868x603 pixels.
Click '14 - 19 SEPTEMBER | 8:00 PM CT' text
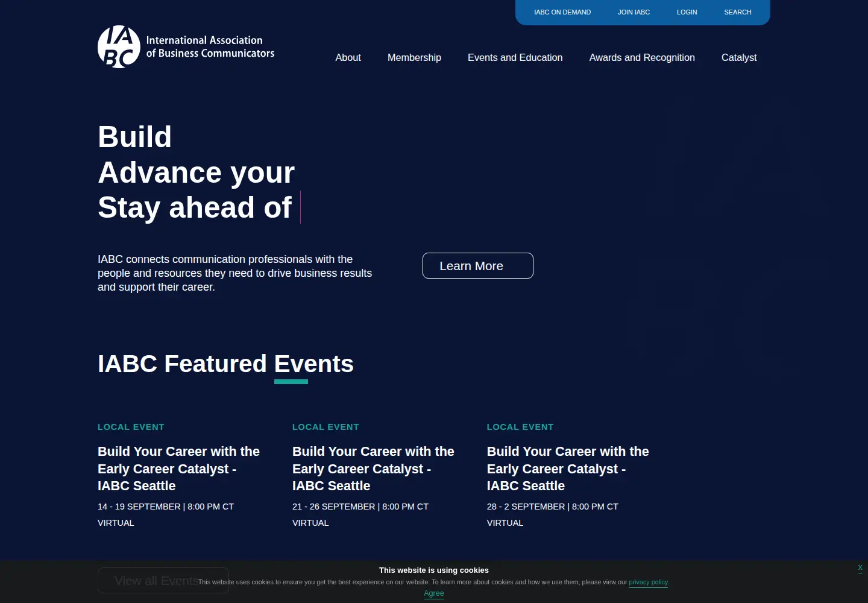(x=166, y=507)
